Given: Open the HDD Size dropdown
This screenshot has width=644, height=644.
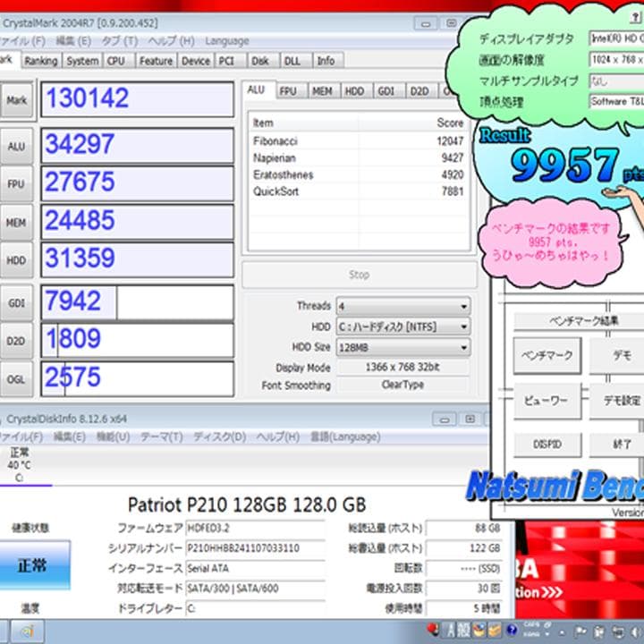Looking at the screenshot, I should (x=403, y=347).
